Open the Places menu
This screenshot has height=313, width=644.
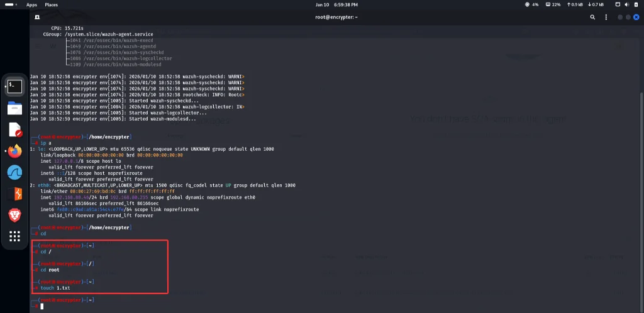[x=52, y=5]
